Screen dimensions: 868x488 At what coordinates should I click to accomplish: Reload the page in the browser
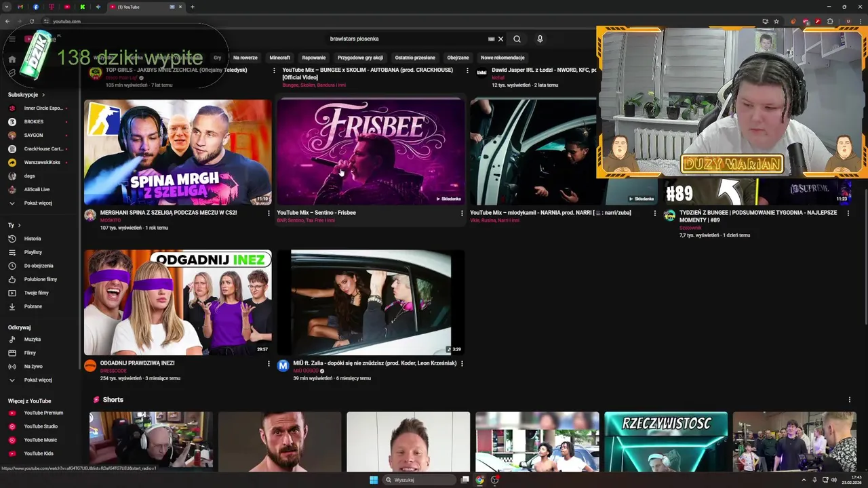[x=33, y=21]
